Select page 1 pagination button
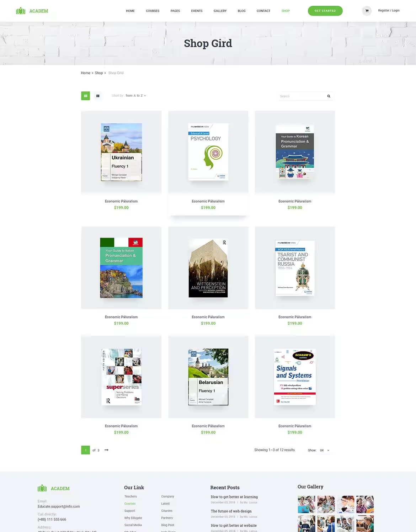 pos(85,450)
